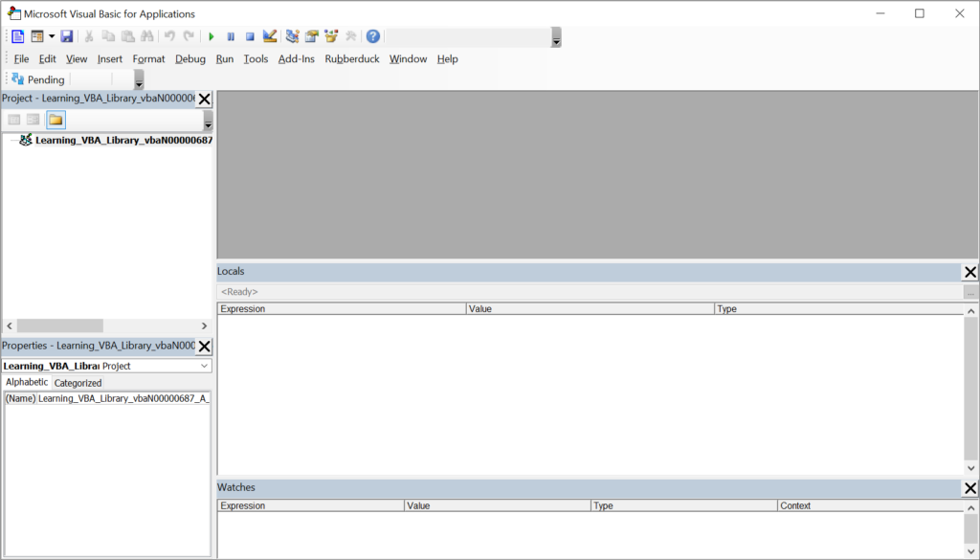
Task: Open Object Browser toolbar icon
Action: pos(330,36)
